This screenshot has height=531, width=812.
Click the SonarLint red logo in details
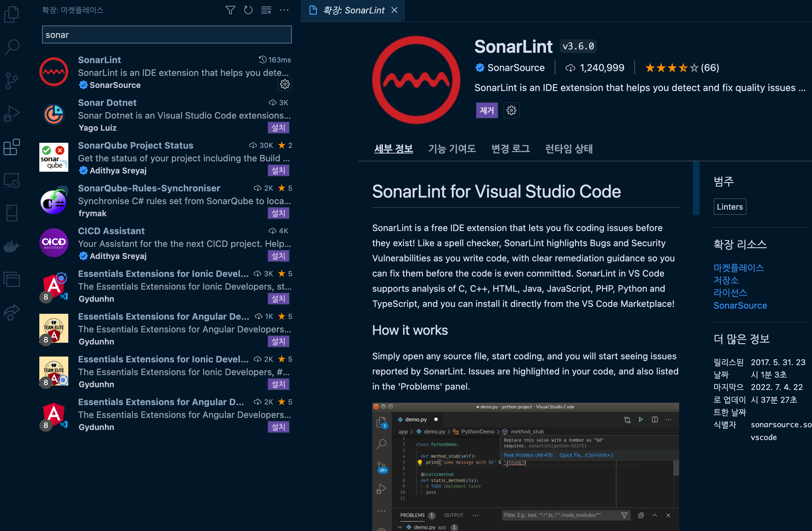pos(416,80)
